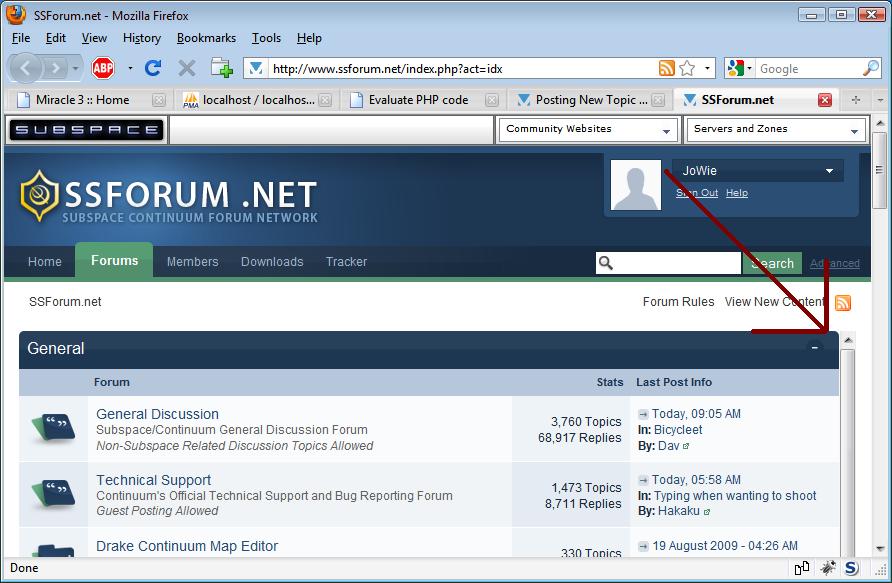Open the Servers and Zones dropdown
The height and width of the screenshot is (583, 892).
[x=777, y=130]
